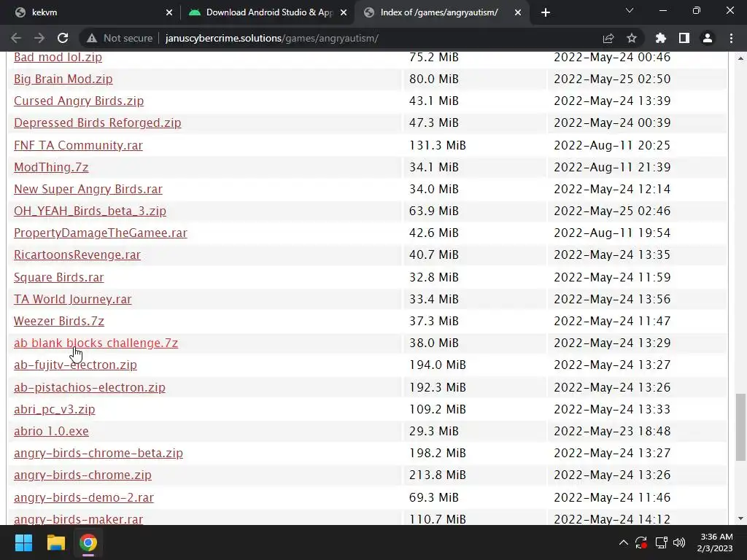Open Square Birds.rar link

pyautogui.click(x=58, y=277)
